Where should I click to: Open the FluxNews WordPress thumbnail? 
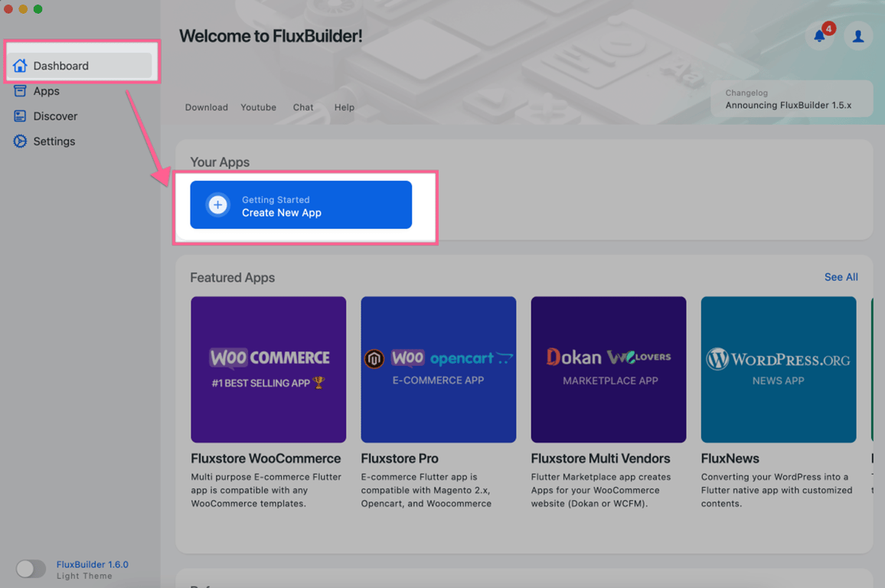click(x=779, y=370)
